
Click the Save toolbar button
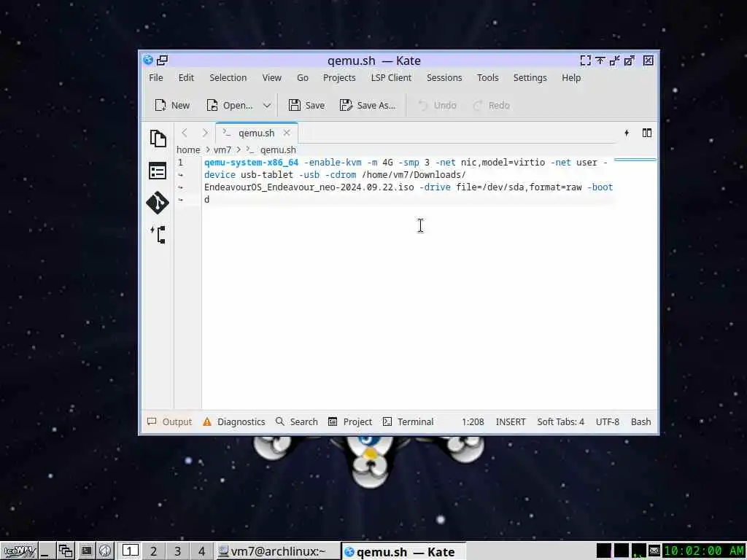click(306, 105)
